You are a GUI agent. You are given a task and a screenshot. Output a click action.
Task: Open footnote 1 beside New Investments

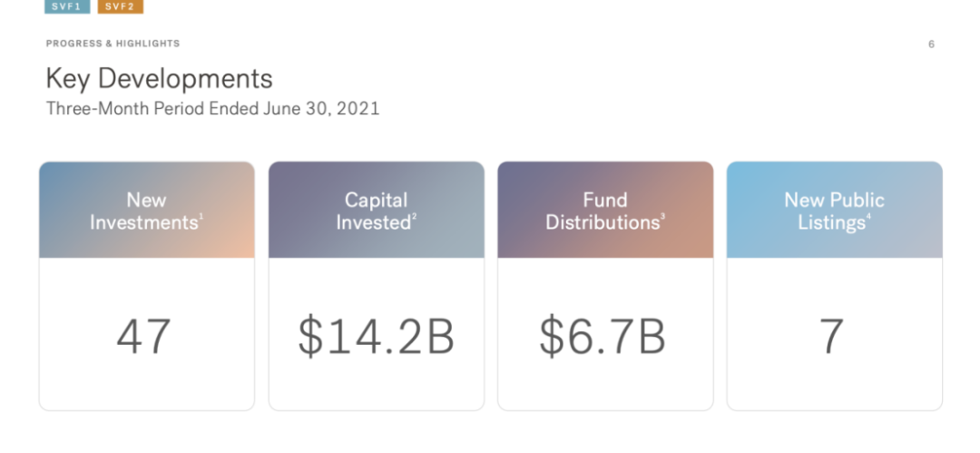tap(201, 217)
